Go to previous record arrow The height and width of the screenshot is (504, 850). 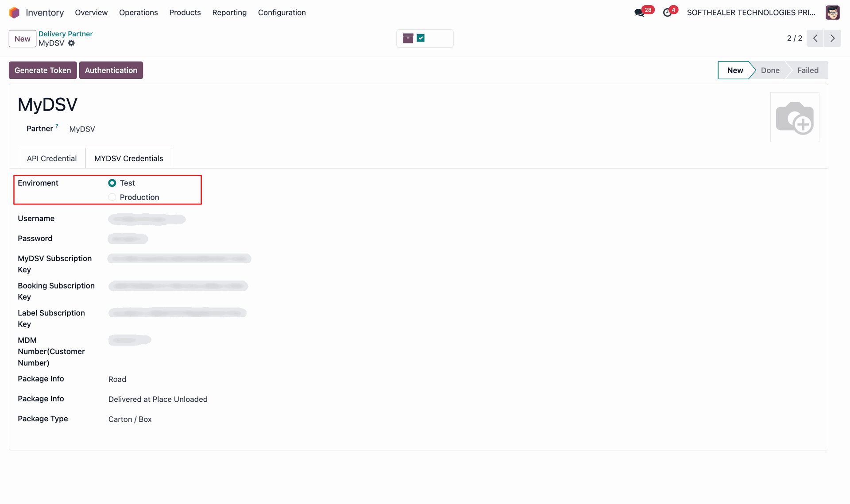click(815, 38)
